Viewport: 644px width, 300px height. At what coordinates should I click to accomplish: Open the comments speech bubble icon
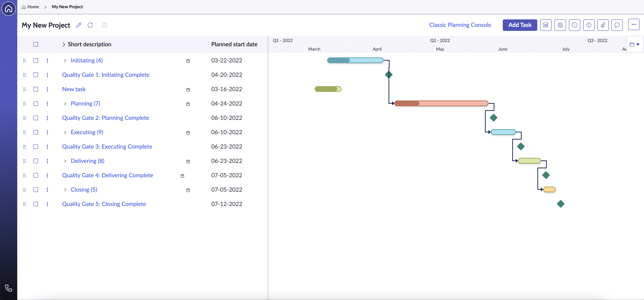(x=617, y=25)
